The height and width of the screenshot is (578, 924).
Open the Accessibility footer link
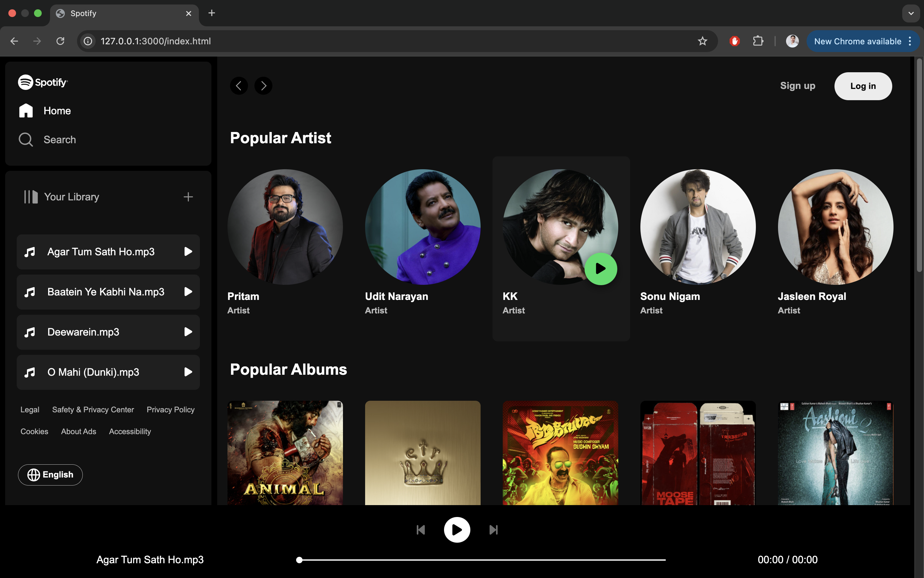click(x=130, y=431)
